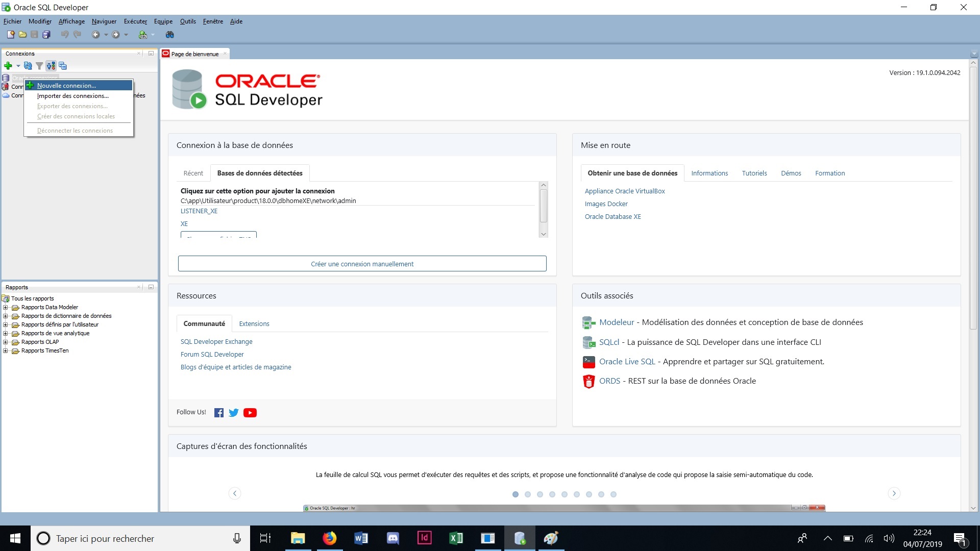Show previous feature screenshot with left arrow

coord(235,493)
